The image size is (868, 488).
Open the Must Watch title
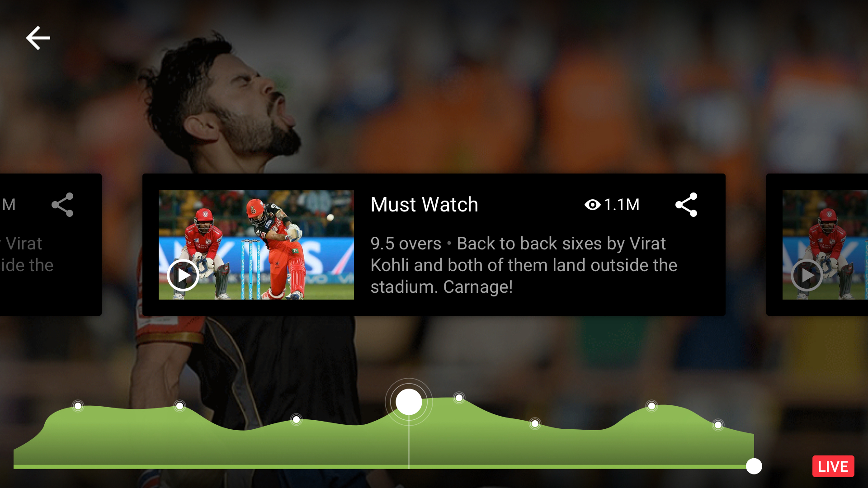(424, 205)
